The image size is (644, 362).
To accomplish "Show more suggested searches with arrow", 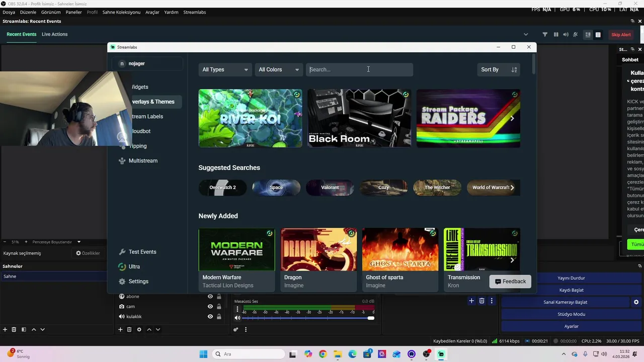I will [x=512, y=188].
